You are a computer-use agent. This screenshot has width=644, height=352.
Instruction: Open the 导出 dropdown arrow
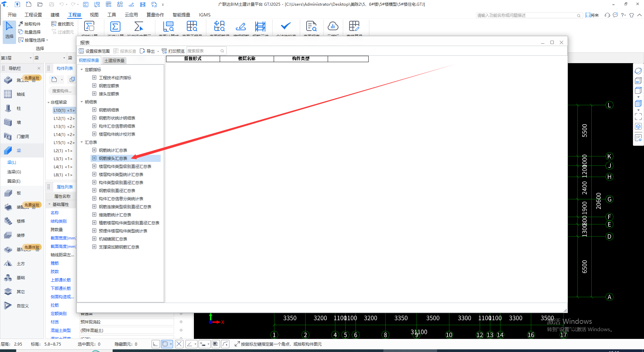[x=158, y=51]
